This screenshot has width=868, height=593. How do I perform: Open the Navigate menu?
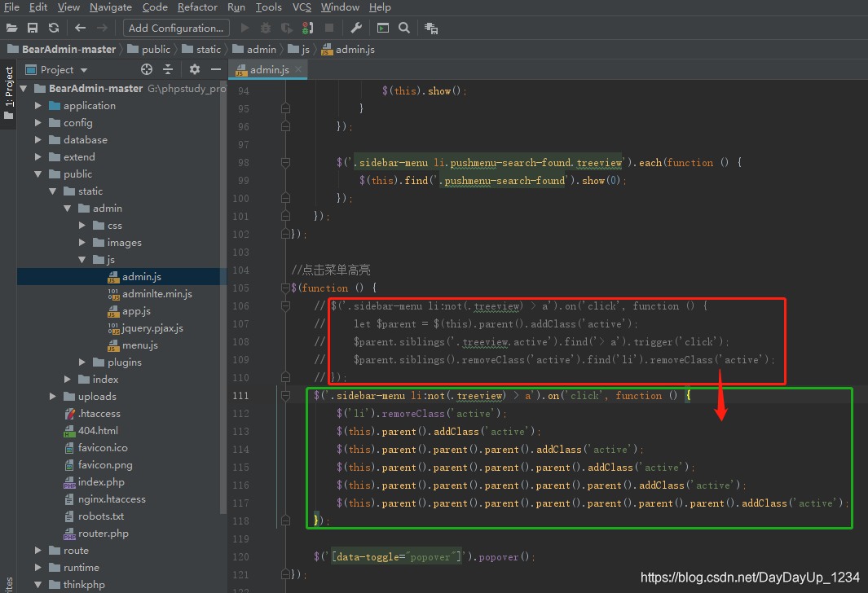coord(111,7)
